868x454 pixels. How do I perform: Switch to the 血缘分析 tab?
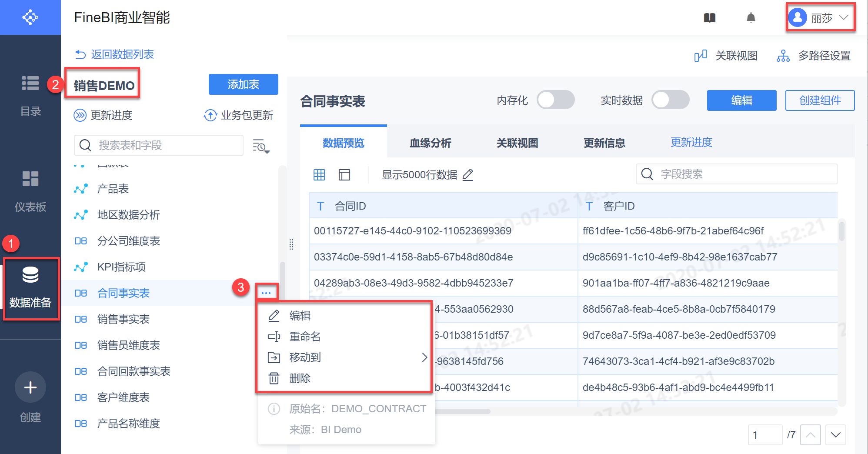click(x=431, y=143)
